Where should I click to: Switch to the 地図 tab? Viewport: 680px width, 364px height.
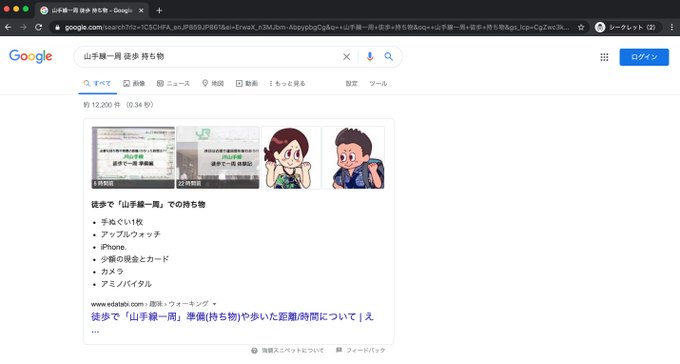pos(213,83)
